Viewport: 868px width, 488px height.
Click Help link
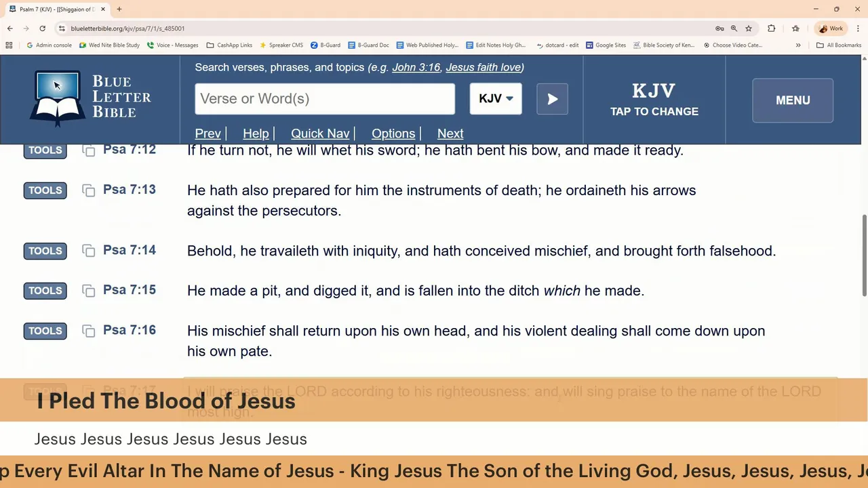[256, 134]
